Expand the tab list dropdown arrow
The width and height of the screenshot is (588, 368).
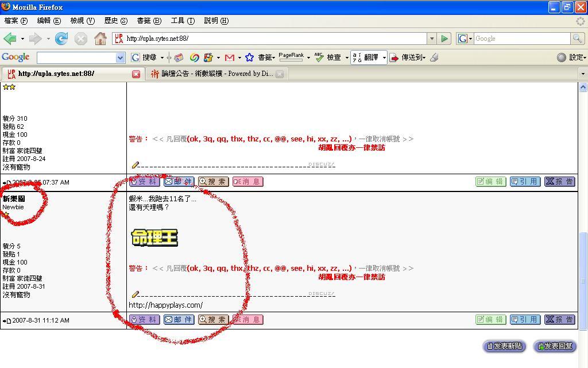[x=583, y=74]
